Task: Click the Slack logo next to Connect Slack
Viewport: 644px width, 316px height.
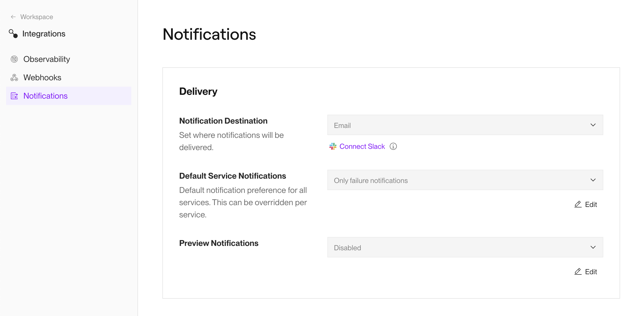Action: [333, 146]
